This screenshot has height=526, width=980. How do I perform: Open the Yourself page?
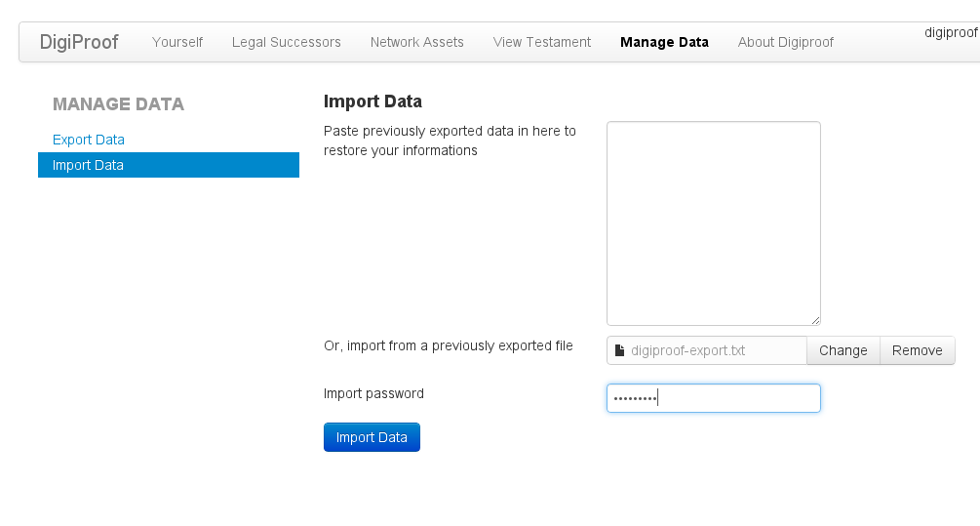coord(177,42)
